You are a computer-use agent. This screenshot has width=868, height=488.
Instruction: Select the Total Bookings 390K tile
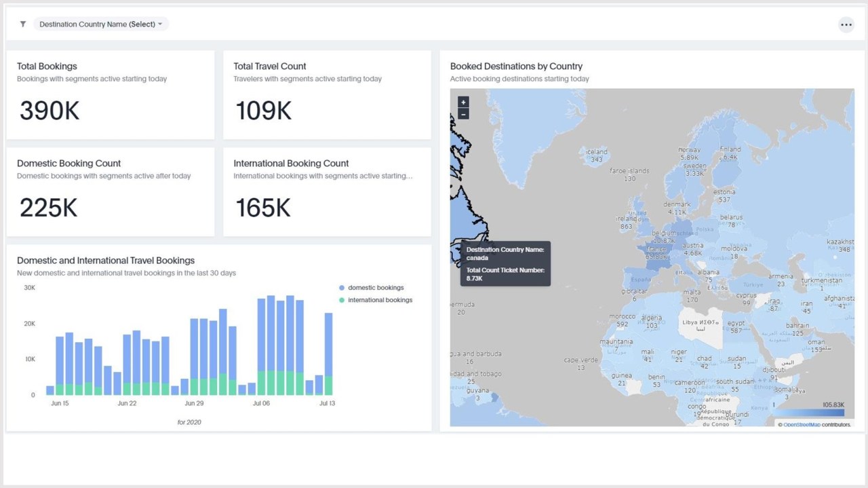pos(111,95)
